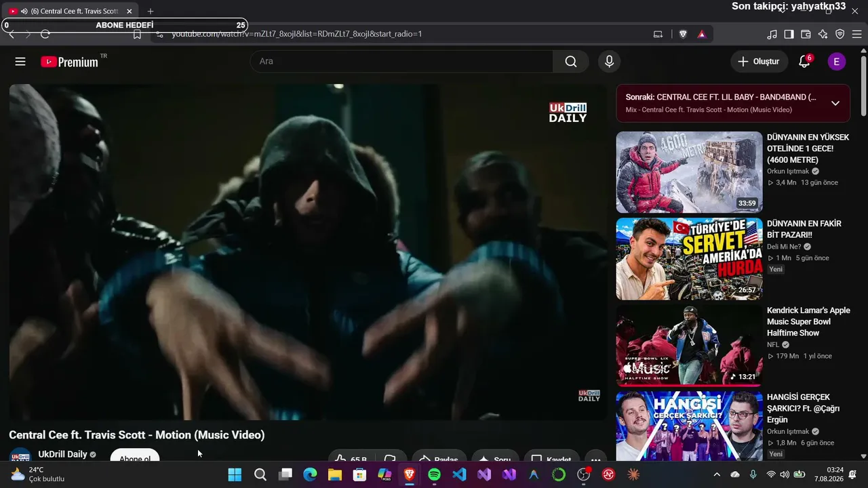This screenshot has width=868, height=488.
Task: Open Brave Wallet icon
Action: (806, 34)
